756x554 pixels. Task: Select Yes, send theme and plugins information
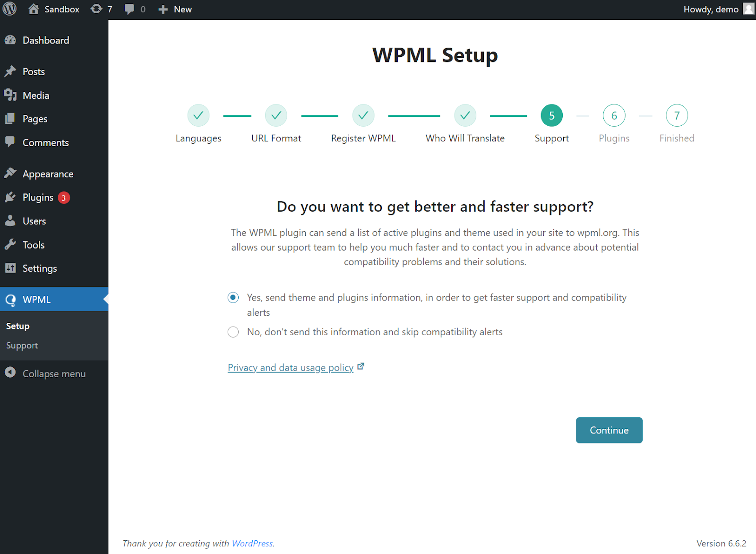pyautogui.click(x=233, y=297)
